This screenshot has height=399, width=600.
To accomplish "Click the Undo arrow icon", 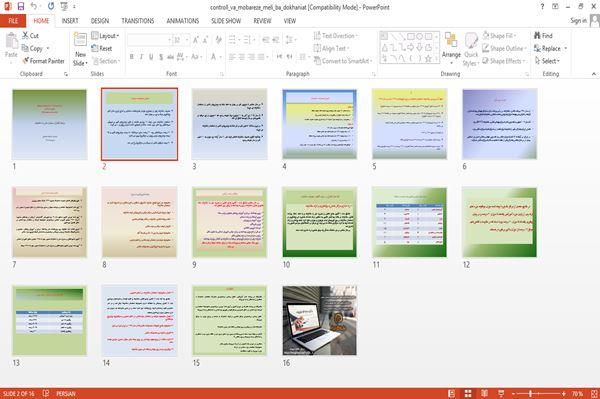I will tap(34, 6).
